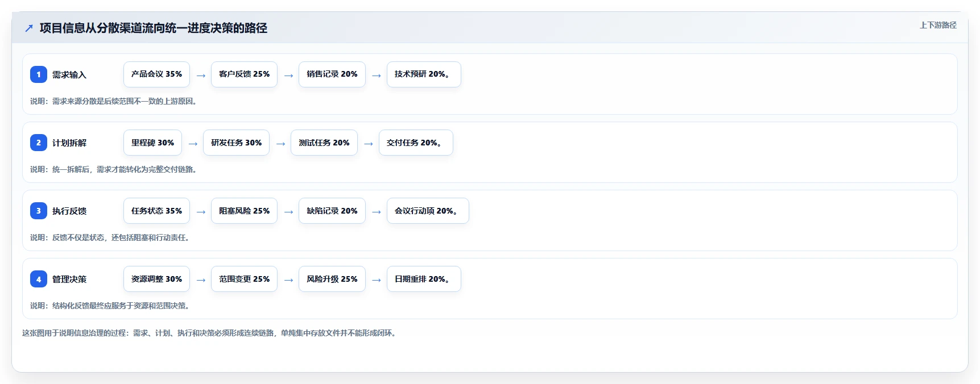Click the 上下游路径 label
This screenshot has width=980, height=384.
[938, 25]
